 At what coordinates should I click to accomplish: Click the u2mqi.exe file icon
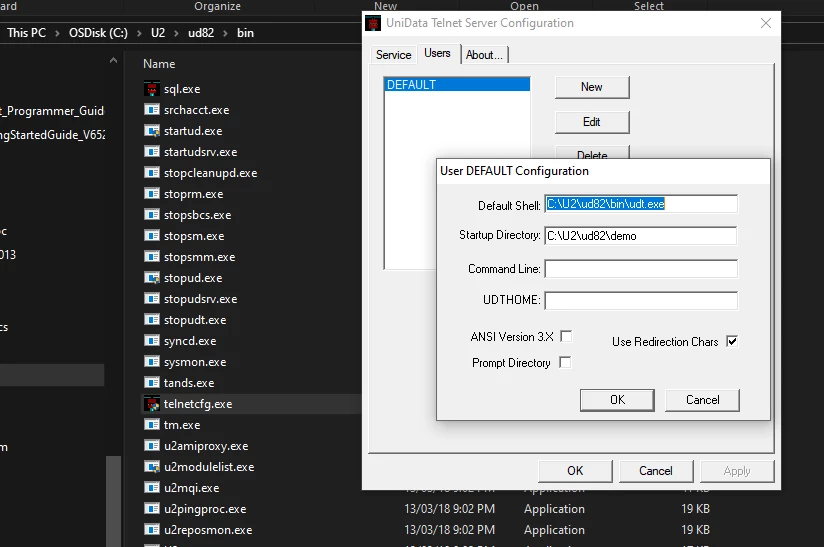click(x=152, y=488)
